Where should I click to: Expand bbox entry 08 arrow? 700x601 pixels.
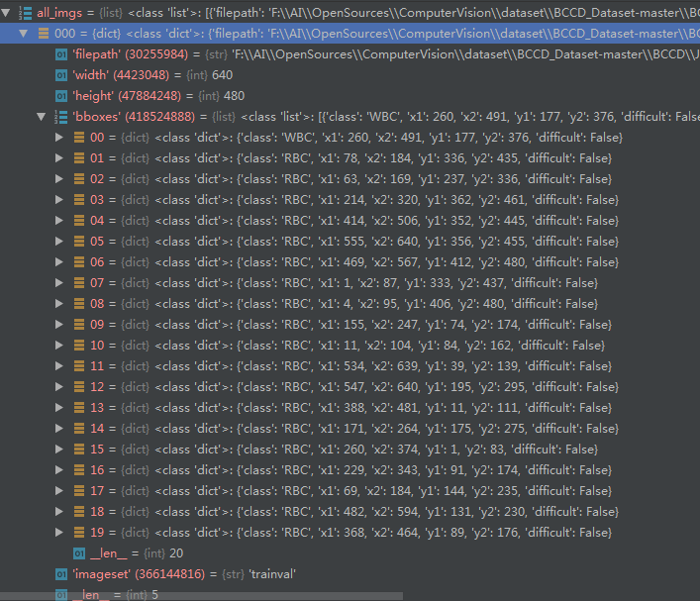(x=59, y=304)
